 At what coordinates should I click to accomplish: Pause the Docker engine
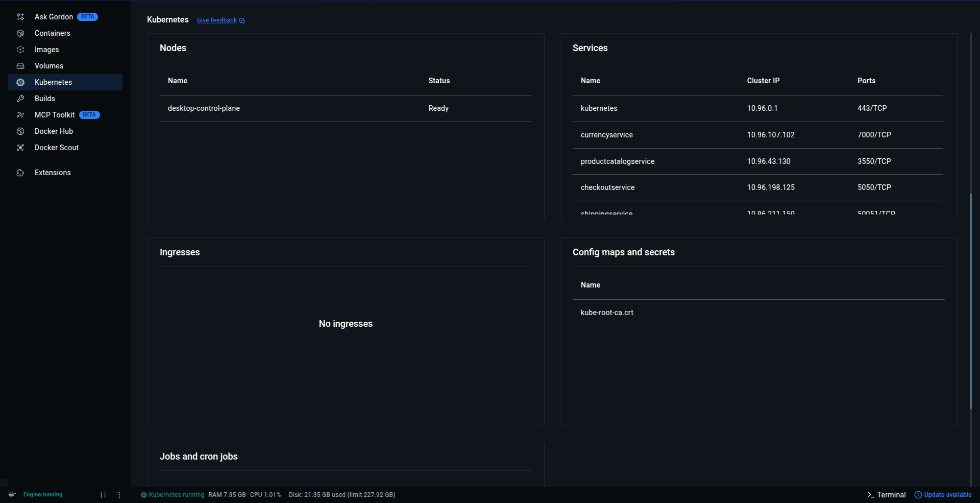tap(103, 495)
